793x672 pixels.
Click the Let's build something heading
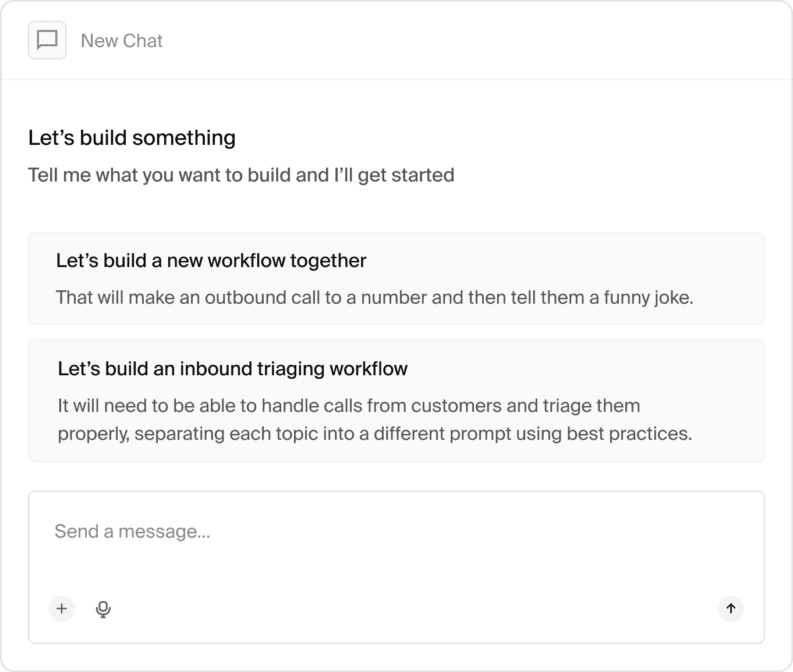point(132,138)
